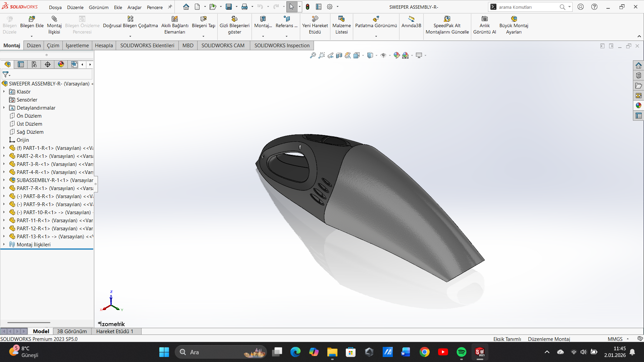Open the Patlatma Görünümü exploded view tool

click(x=376, y=19)
